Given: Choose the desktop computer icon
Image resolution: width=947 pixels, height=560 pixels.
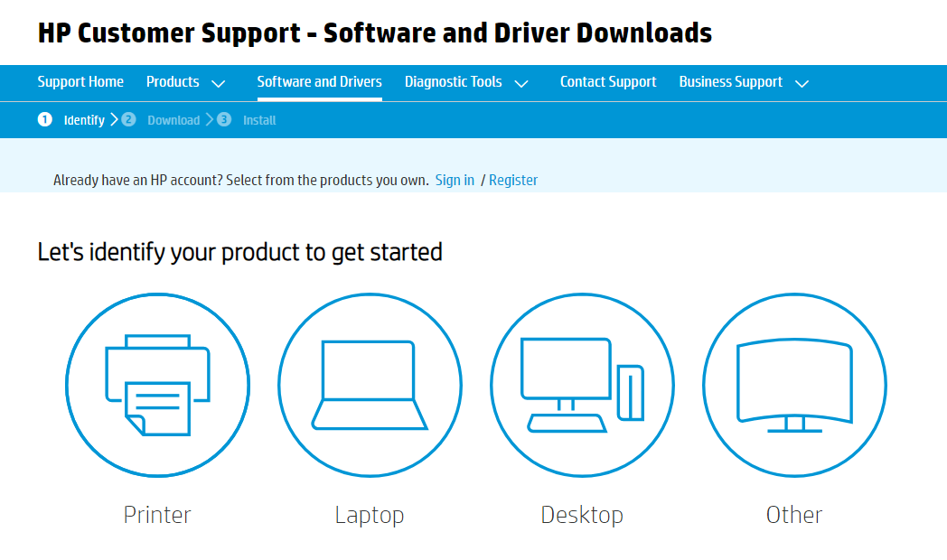Looking at the screenshot, I should click(582, 386).
